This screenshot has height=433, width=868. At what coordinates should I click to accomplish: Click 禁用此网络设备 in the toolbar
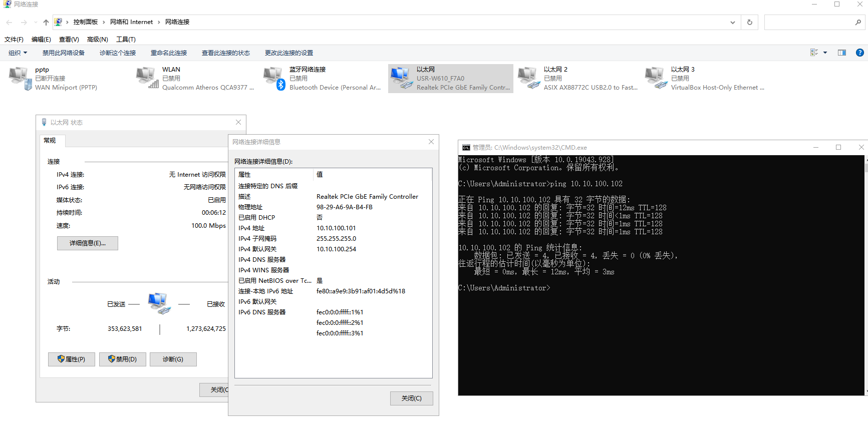click(64, 53)
